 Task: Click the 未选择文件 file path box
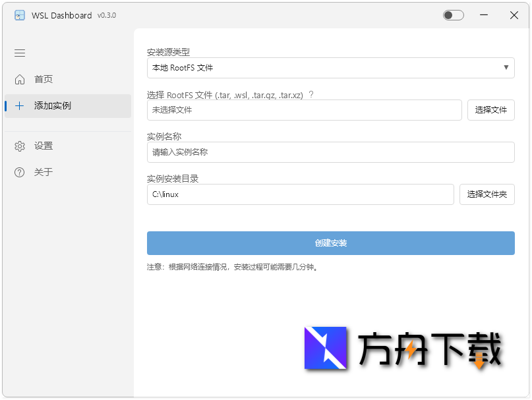point(303,110)
